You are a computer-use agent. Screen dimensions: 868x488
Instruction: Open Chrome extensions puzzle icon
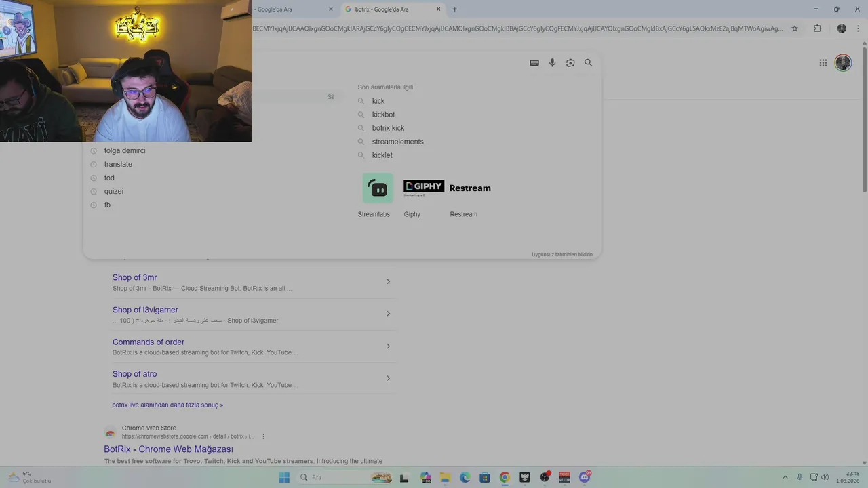(817, 28)
